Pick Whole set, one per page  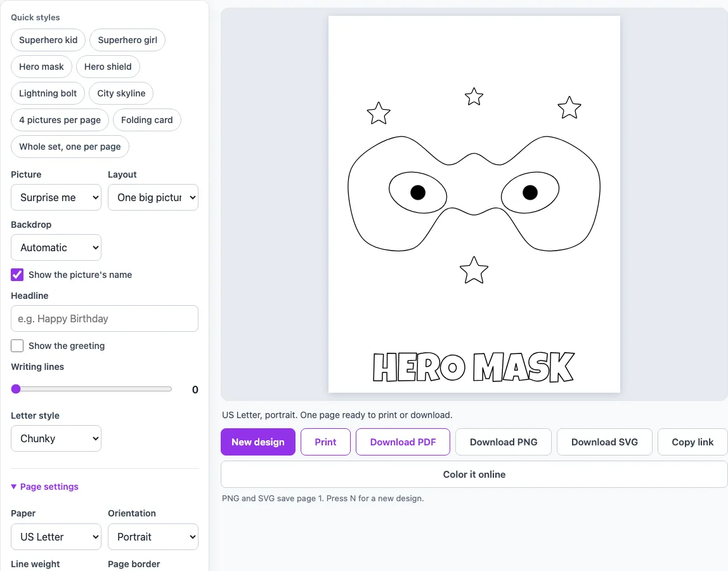pos(70,147)
